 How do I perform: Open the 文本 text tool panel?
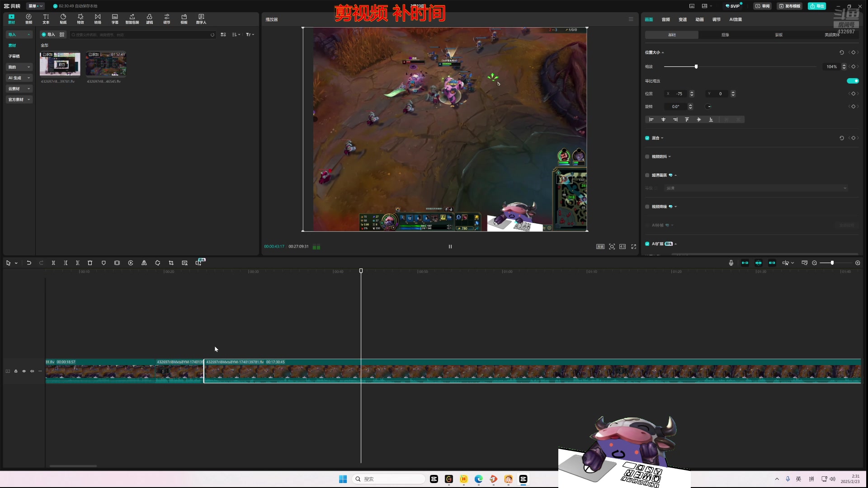[x=46, y=19]
